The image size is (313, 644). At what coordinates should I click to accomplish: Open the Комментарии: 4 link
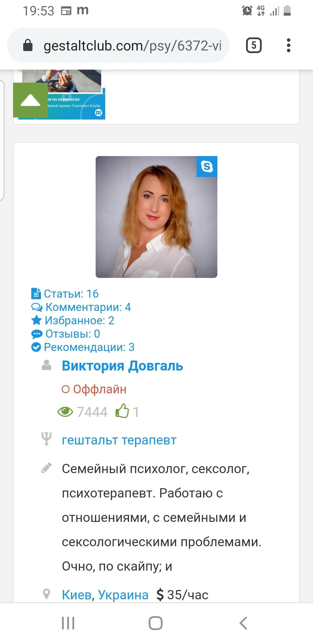click(81, 307)
